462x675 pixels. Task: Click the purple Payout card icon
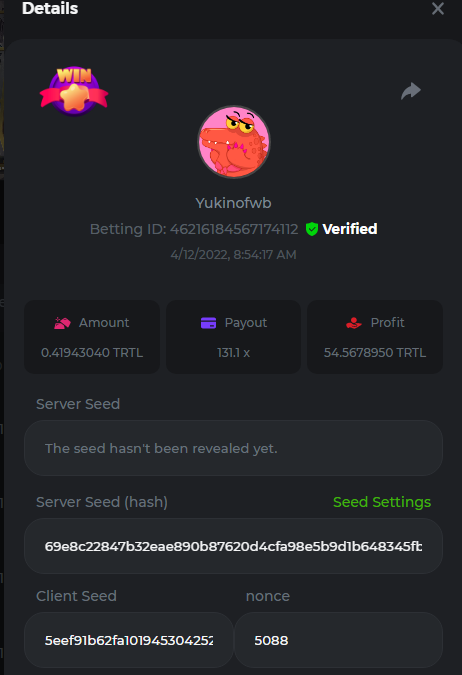point(208,323)
